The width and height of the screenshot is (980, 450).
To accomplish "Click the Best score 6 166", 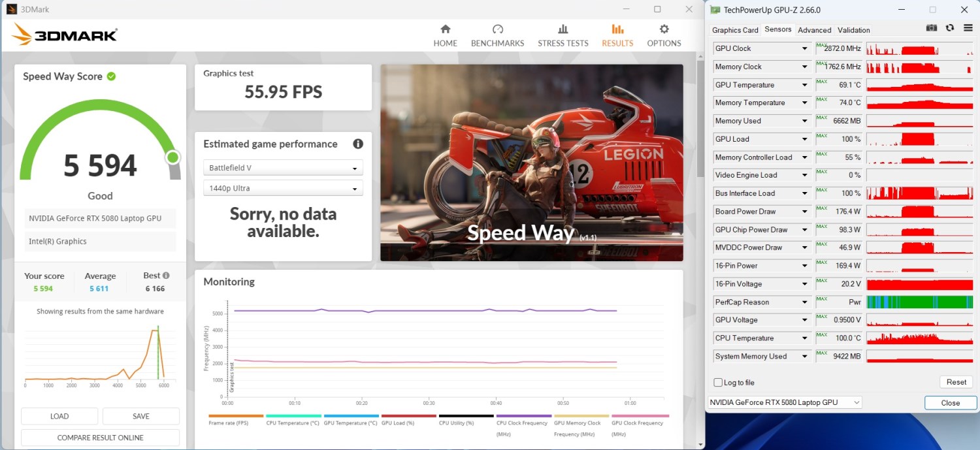I will tap(155, 288).
